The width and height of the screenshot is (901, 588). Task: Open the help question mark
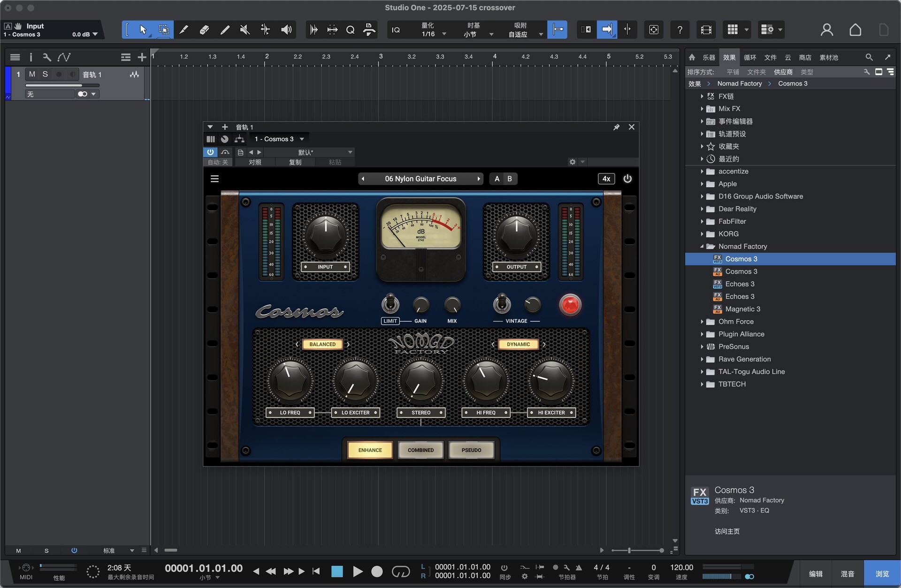click(680, 30)
